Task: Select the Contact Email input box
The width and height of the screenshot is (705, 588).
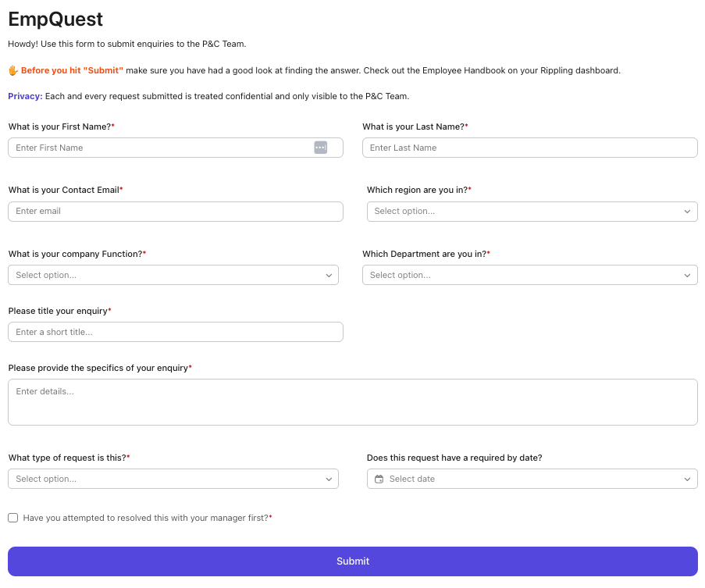Action: 175,212
